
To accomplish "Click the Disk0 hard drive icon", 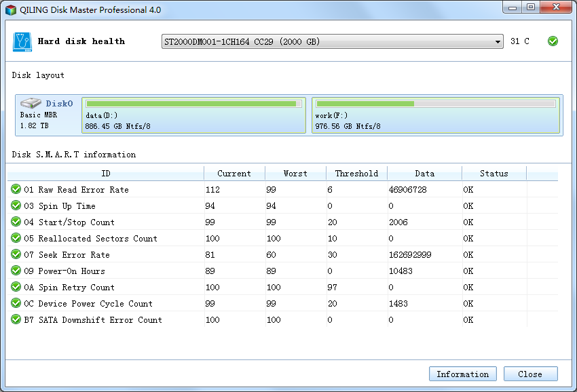I will [x=31, y=103].
